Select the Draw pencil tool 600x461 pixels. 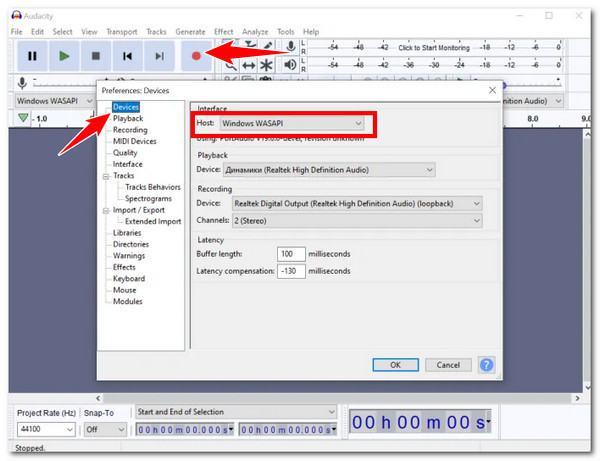coord(267,46)
